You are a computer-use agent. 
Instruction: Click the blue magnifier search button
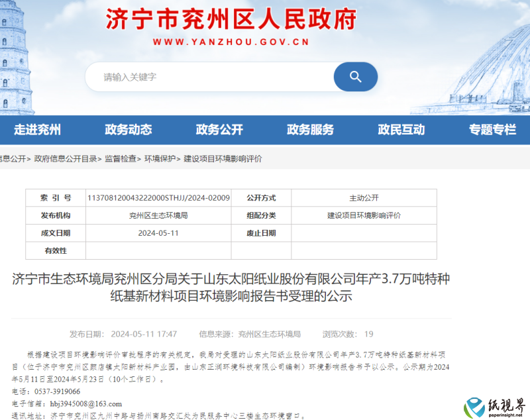[x=355, y=77]
